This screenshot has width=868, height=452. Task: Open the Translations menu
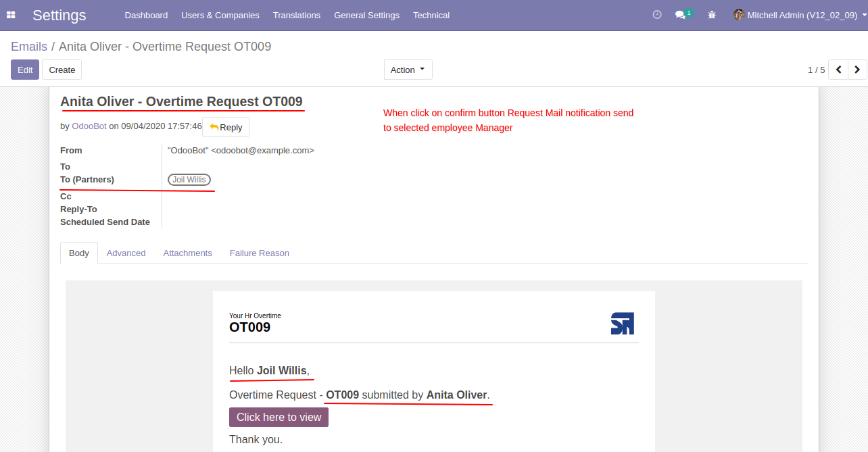tap(297, 15)
